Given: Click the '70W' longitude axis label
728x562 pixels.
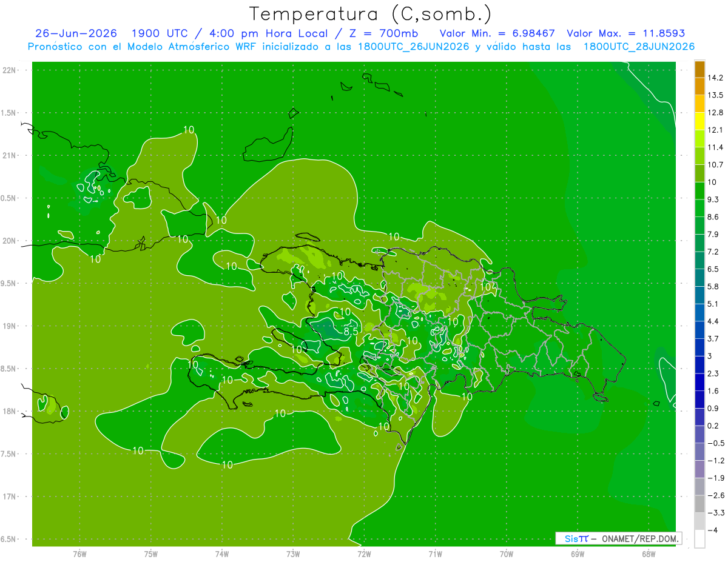Looking at the screenshot, I should pyautogui.click(x=507, y=554).
